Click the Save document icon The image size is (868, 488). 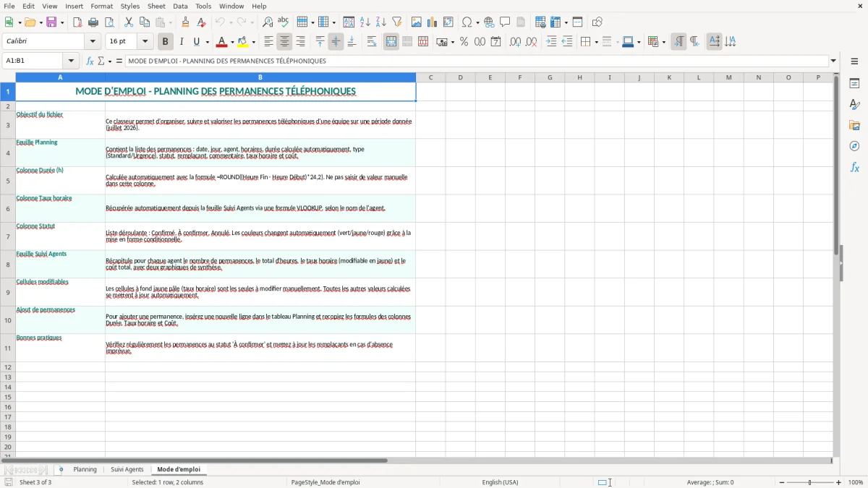click(x=51, y=22)
